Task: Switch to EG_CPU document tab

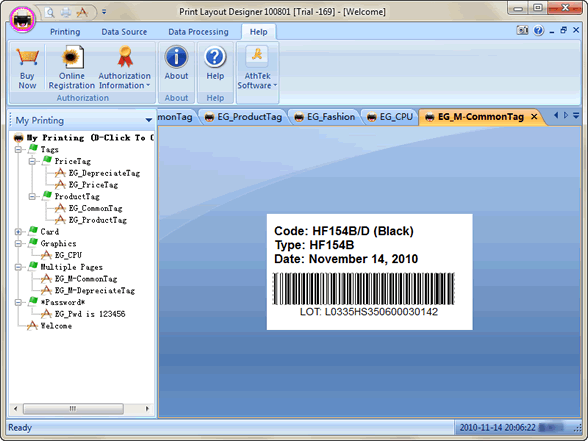Action: click(390, 117)
